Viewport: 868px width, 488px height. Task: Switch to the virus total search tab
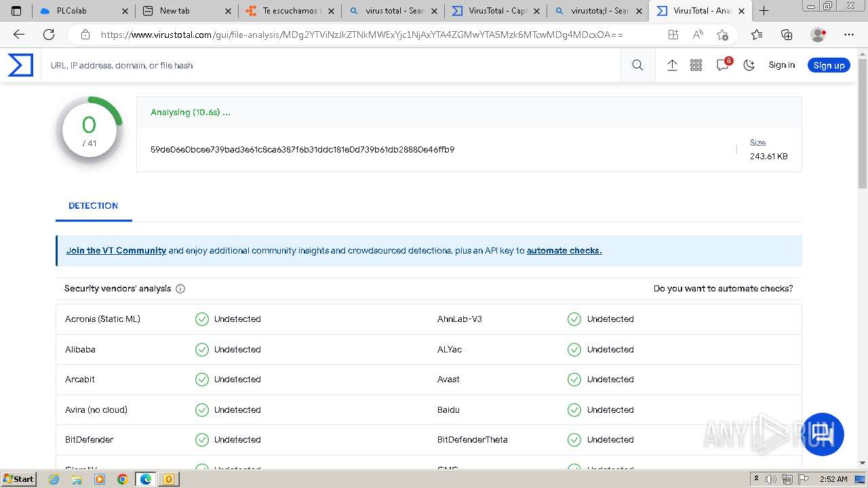point(394,11)
